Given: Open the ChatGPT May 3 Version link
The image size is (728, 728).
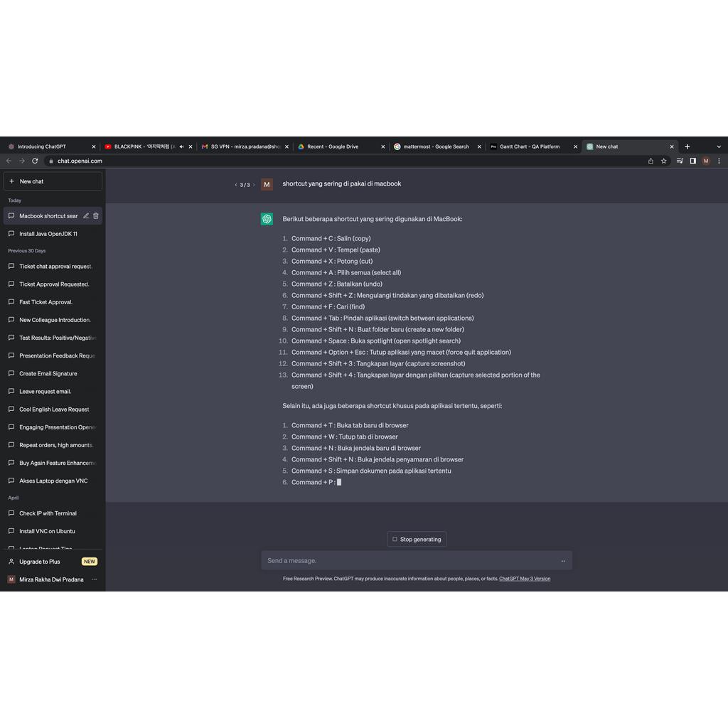Looking at the screenshot, I should coord(525,579).
